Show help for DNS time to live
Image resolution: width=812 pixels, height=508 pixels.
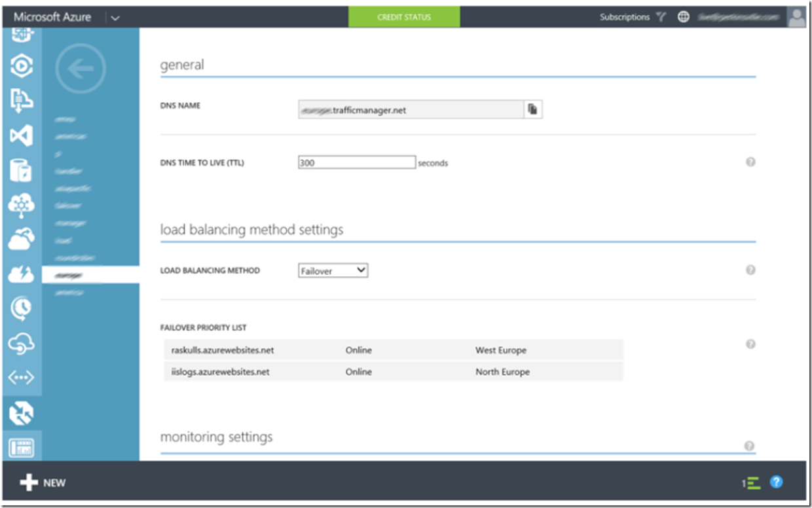coord(750,162)
